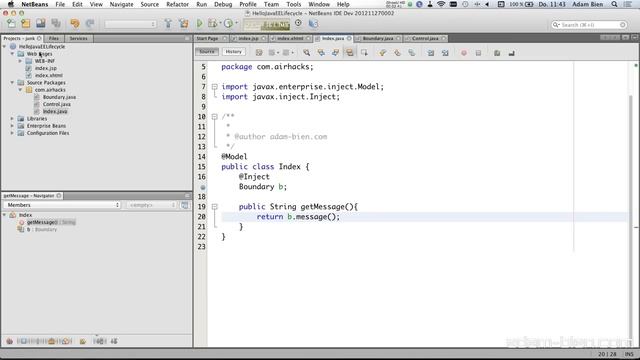Toggle Highlight Search in the editor toolbar

point(350,53)
